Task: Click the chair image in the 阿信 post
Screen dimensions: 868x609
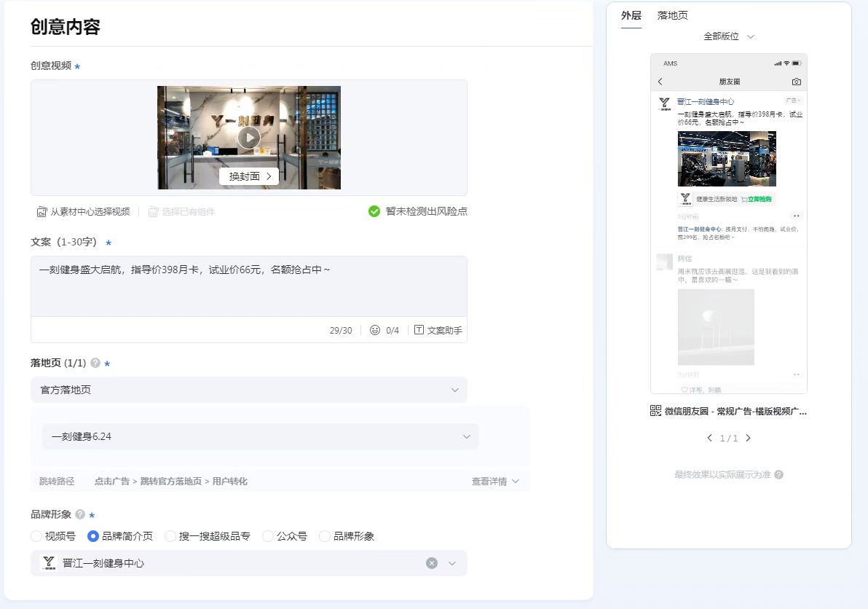Action: click(x=716, y=326)
